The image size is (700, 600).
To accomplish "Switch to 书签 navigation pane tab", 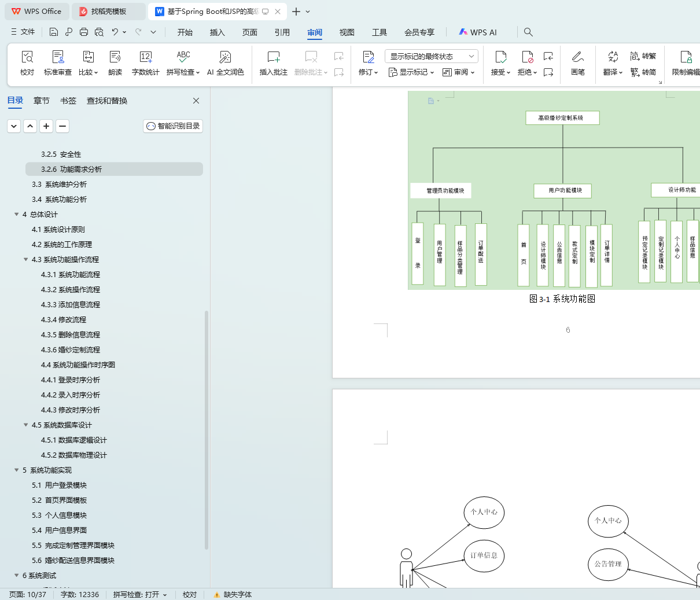I will coord(68,101).
